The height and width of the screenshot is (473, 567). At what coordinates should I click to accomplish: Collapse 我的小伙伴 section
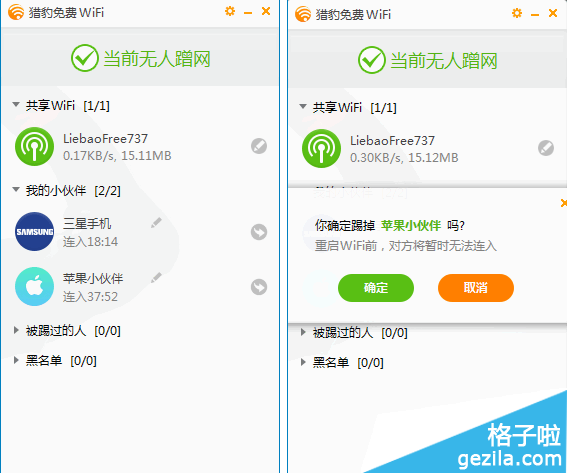coord(16,189)
